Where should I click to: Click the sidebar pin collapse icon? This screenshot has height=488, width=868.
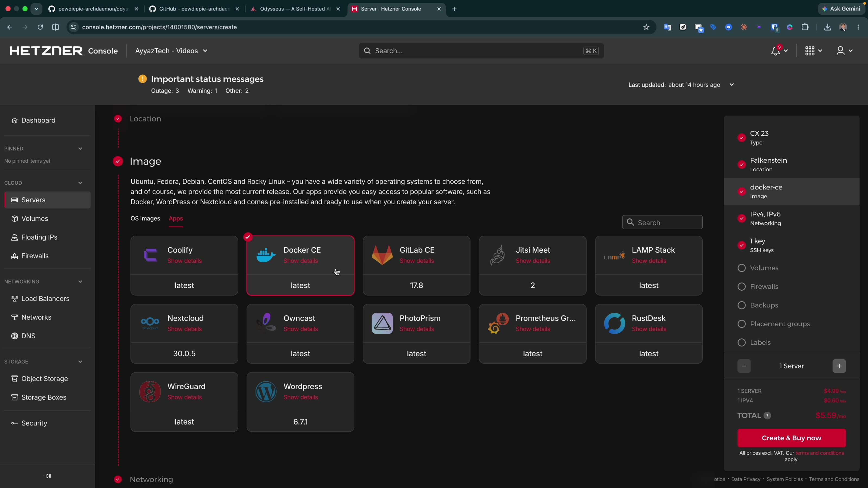[47, 476]
